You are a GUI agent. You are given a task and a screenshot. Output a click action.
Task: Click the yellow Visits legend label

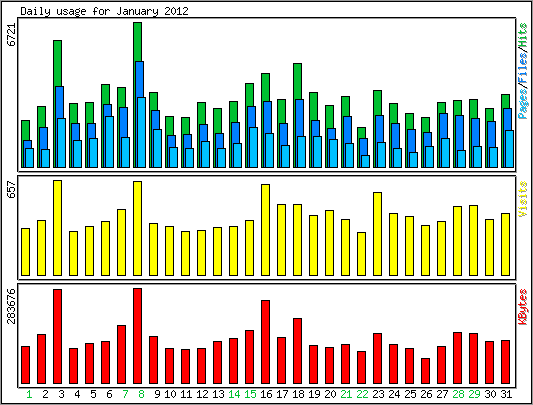click(523, 199)
